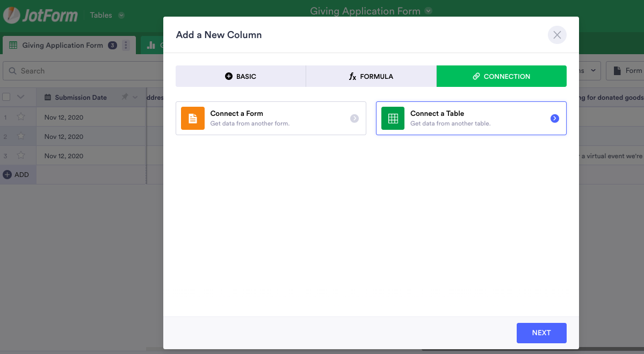Expand the Tables dropdown in header
The image size is (644, 354).
121,16
